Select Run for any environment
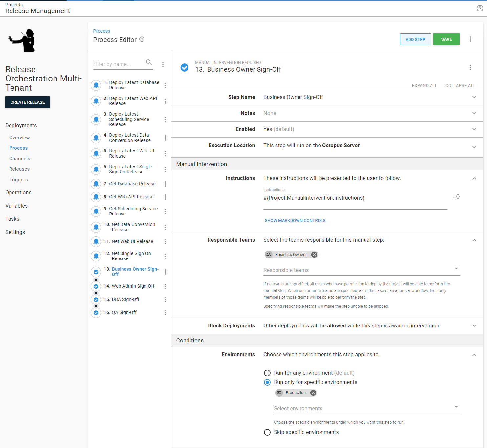Image resolution: width=487 pixels, height=448 pixels. tap(267, 373)
